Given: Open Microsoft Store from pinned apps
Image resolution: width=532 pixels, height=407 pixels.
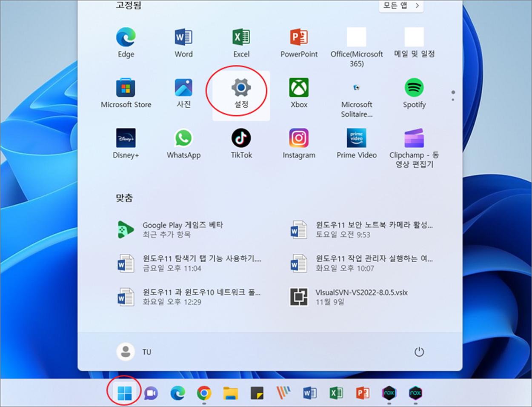Looking at the screenshot, I should click(126, 93).
